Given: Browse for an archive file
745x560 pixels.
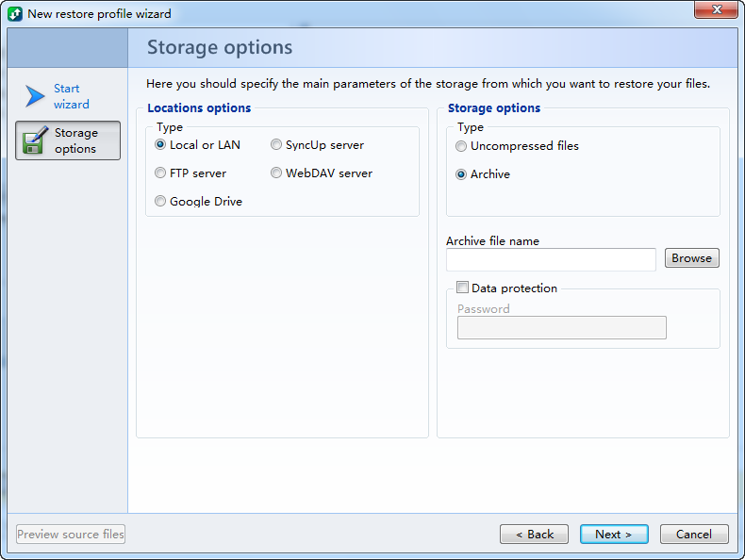Looking at the screenshot, I should pos(691,258).
